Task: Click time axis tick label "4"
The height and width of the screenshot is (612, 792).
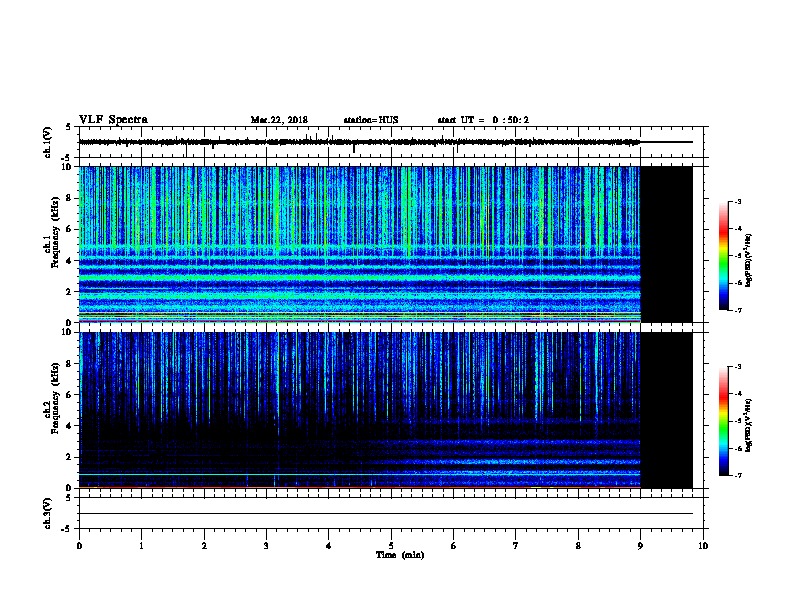Action: (329, 546)
